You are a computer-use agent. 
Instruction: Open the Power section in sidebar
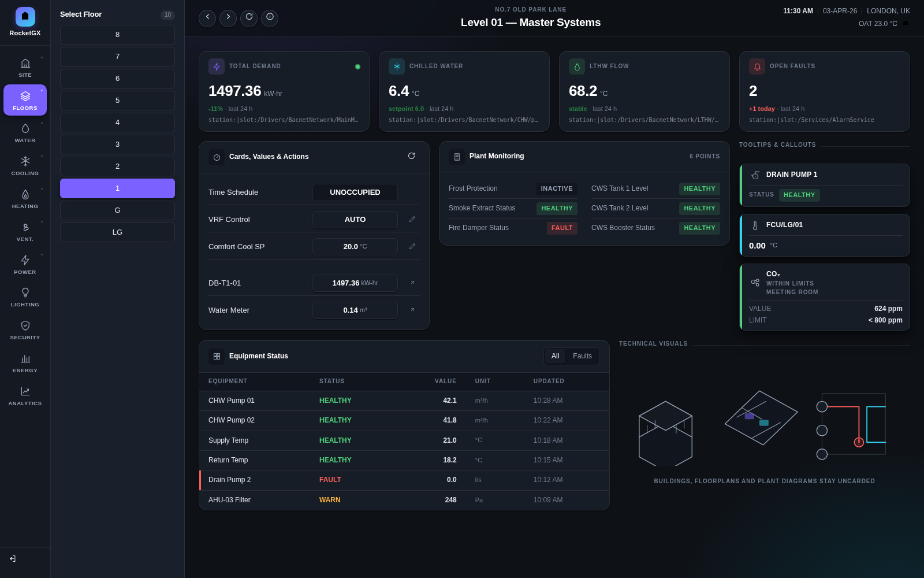click(x=25, y=265)
